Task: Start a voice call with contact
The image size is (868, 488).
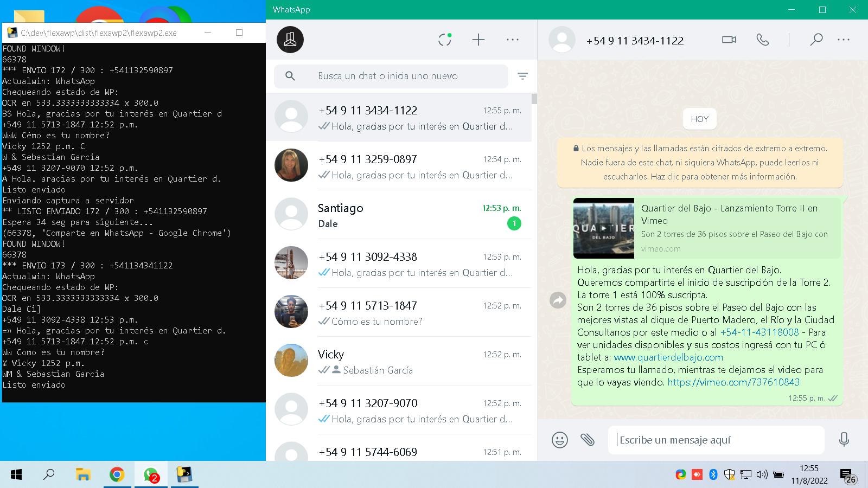Action: pyautogui.click(x=763, y=40)
